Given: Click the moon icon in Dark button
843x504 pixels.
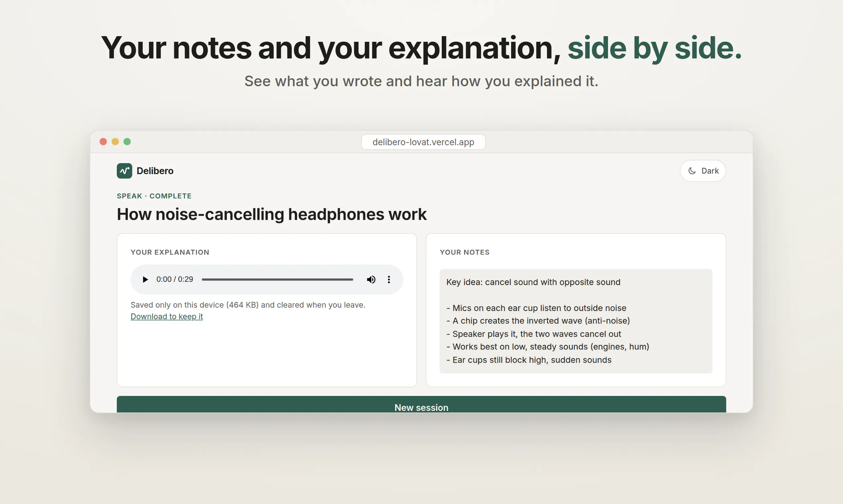Looking at the screenshot, I should click(x=692, y=171).
